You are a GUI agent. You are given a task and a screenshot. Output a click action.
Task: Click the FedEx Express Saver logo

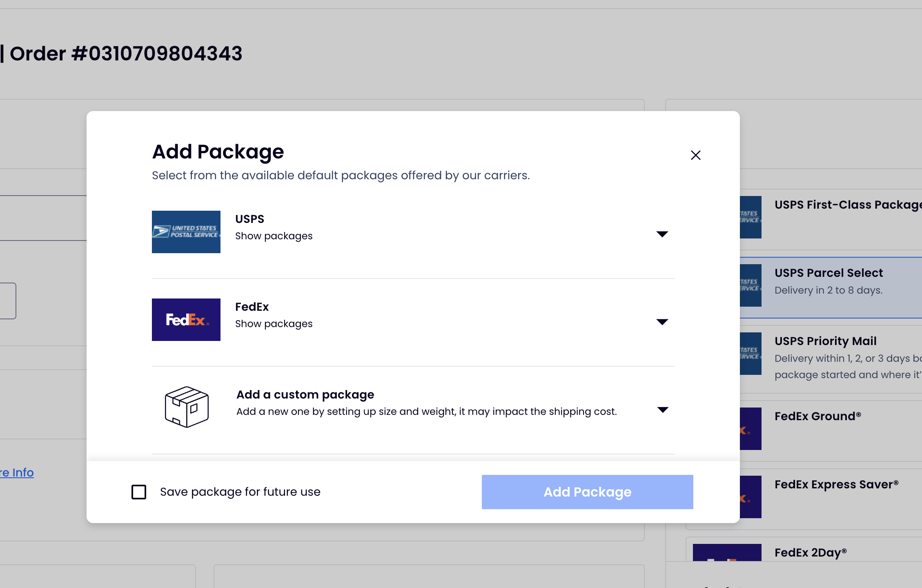click(751, 497)
